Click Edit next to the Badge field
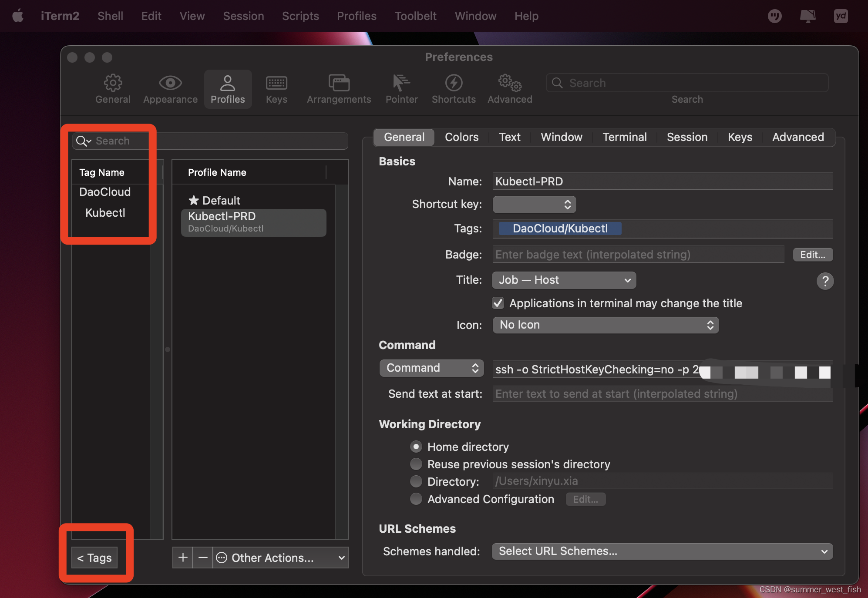 coord(812,255)
